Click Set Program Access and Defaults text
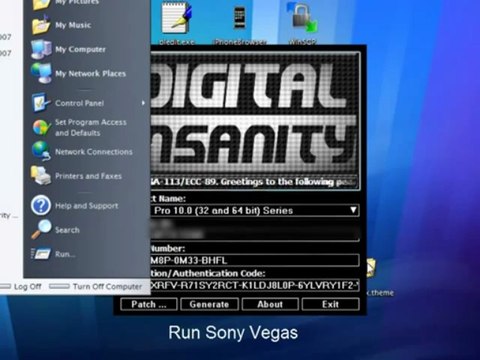 91,127
